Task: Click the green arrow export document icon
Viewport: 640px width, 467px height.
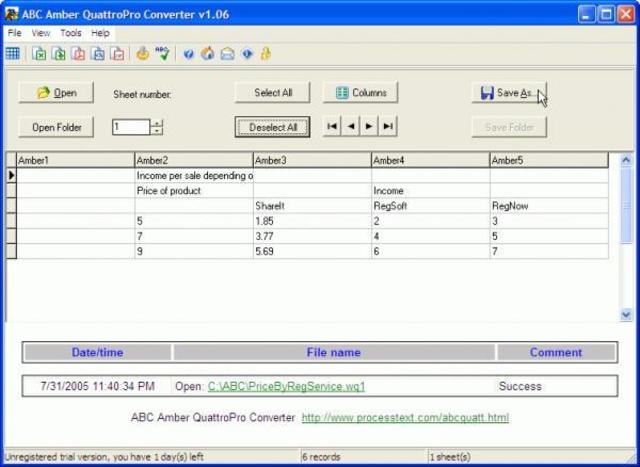Action: [x=59, y=53]
